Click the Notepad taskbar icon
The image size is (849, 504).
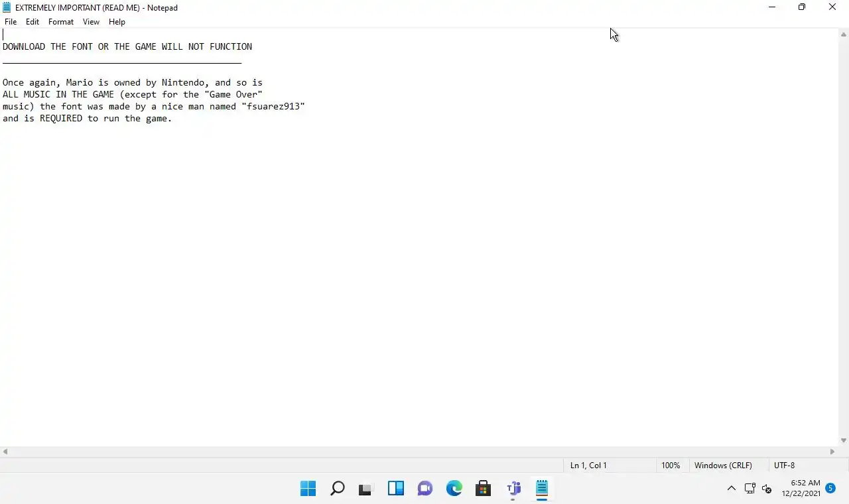coord(542,489)
